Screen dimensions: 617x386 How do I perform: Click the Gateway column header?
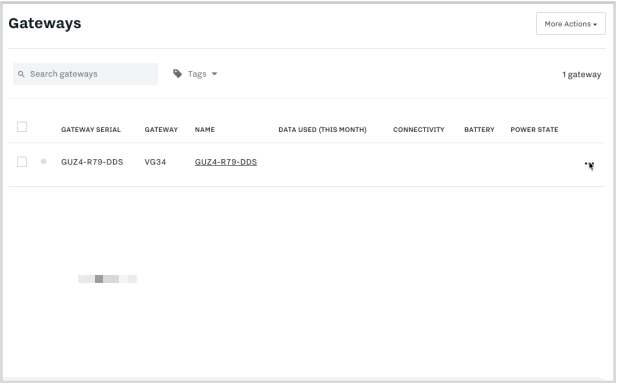click(x=161, y=129)
